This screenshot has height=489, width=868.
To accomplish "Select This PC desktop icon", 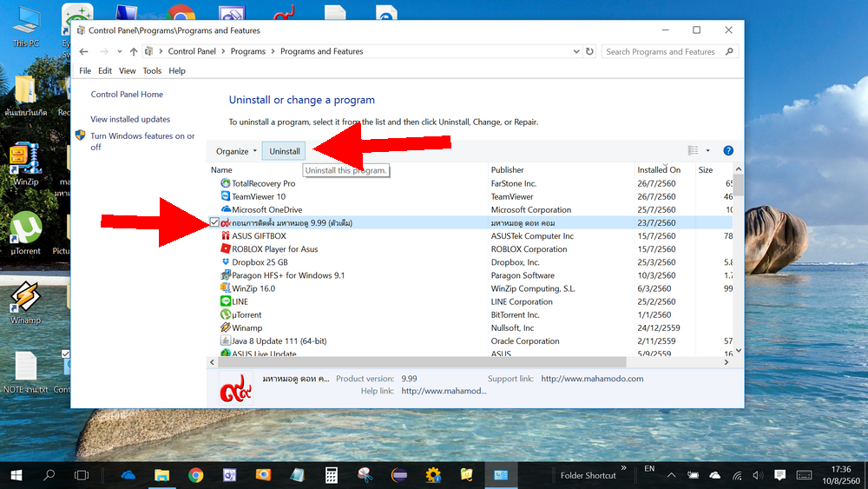I will click(x=26, y=27).
